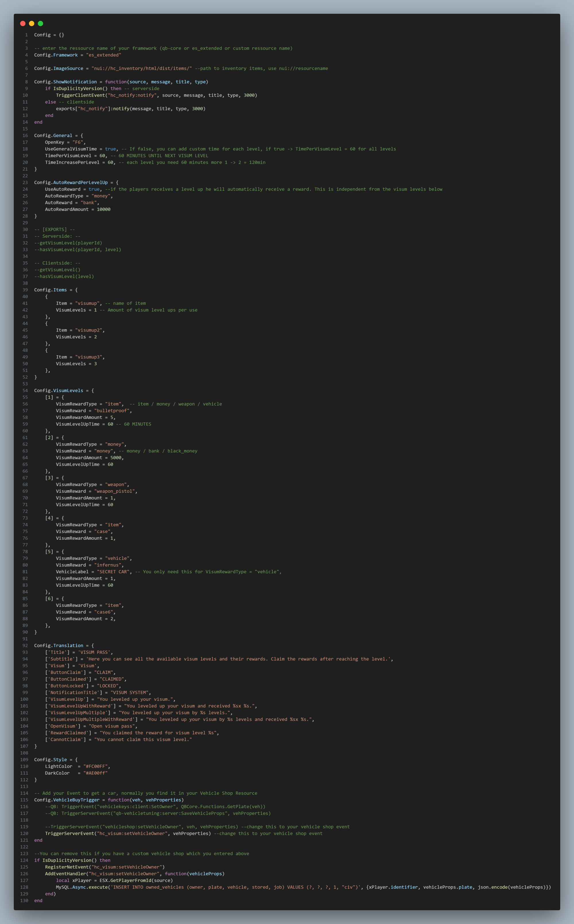Click line number 130 in the gutter
The image size is (574, 924).
click(24, 900)
